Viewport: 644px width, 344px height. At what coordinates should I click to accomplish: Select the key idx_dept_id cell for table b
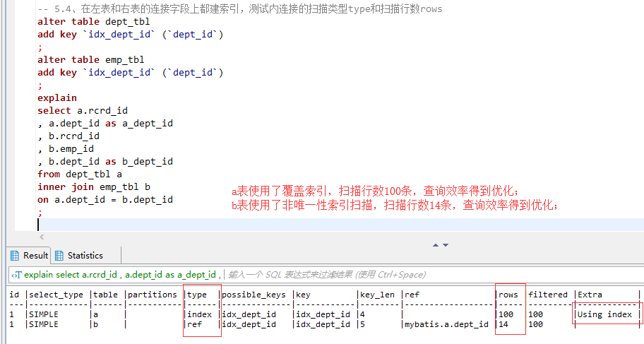[323, 324]
